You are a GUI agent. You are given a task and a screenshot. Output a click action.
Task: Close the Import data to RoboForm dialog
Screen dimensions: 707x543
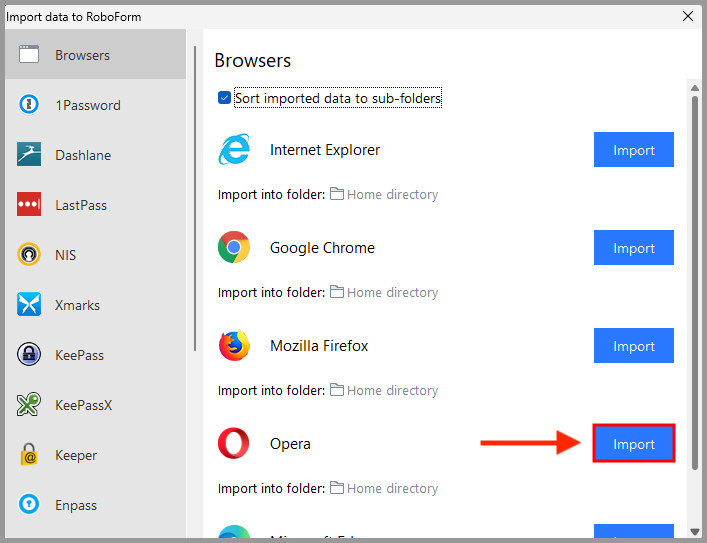[688, 16]
